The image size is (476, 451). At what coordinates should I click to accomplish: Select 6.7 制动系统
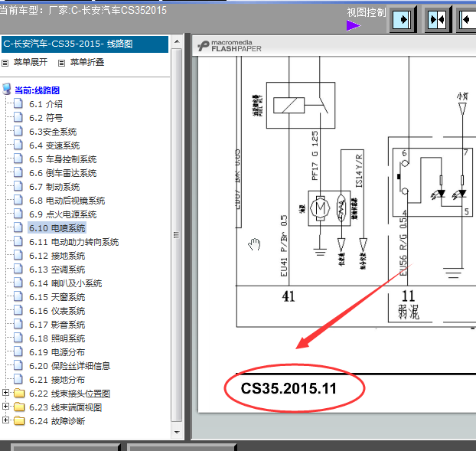54,187
